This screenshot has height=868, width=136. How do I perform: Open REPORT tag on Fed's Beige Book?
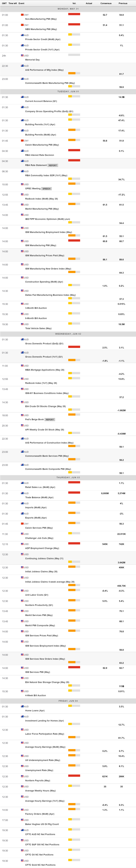(50, 420)
